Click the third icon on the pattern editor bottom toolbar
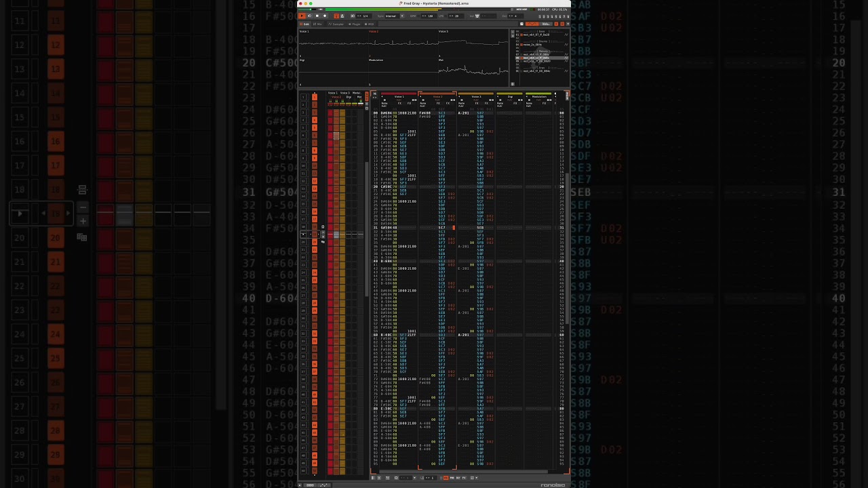Screen dimensions: 868x488 click(387, 478)
